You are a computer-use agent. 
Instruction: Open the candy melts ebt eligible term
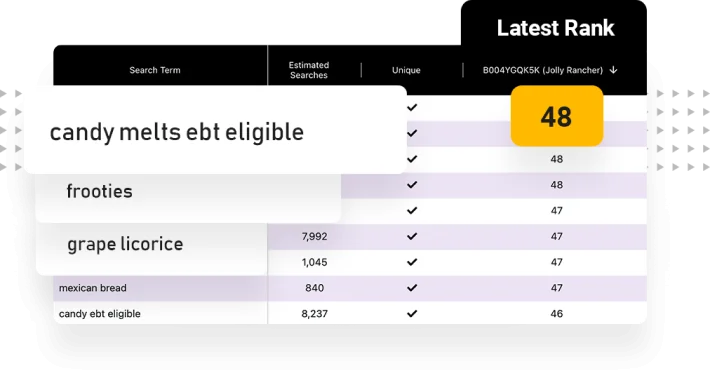177,132
